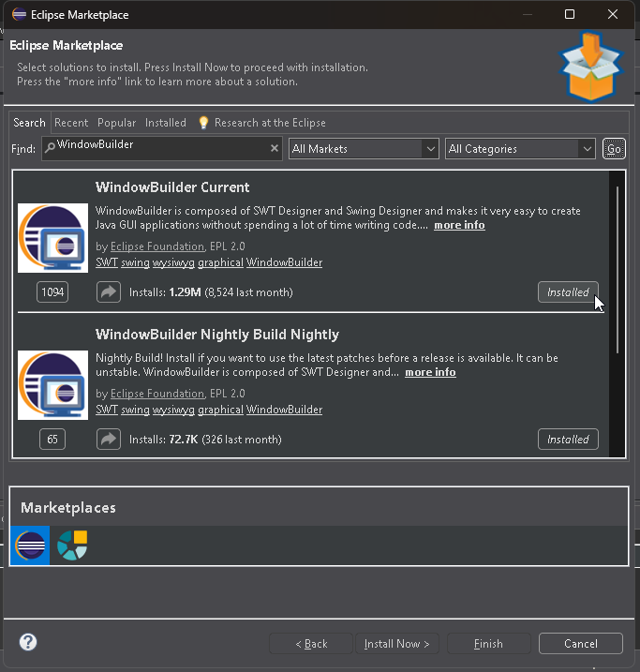Screen dimensions: 640x672
Task: Open the All Categories dropdown
Action: (x=520, y=149)
